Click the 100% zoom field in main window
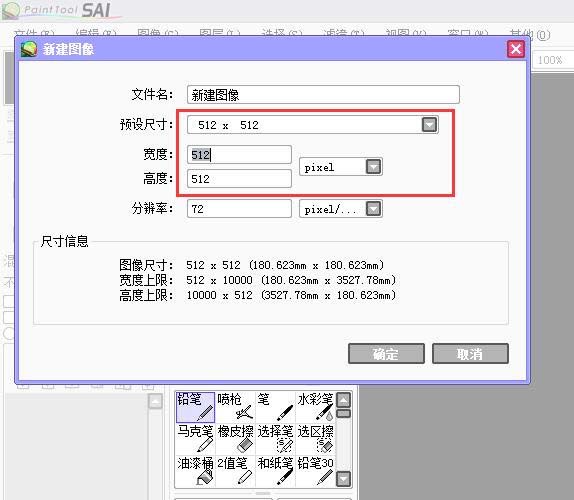This screenshot has width=574, height=500. 552,60
